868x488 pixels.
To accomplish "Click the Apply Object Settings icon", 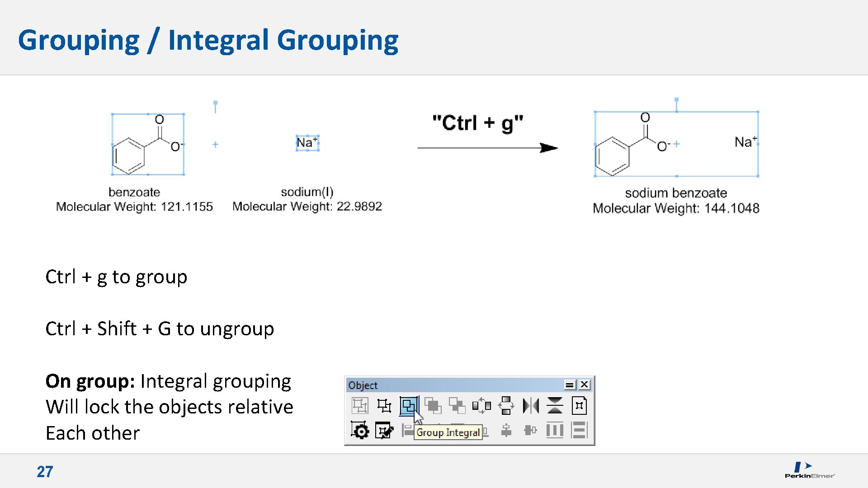I will [x=384, y=430].
